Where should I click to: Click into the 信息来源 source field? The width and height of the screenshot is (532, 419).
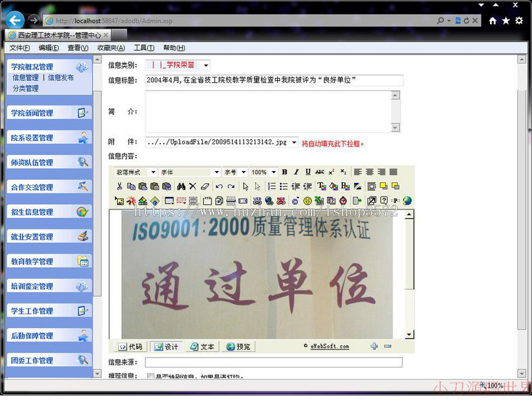[x=274, y=362]
